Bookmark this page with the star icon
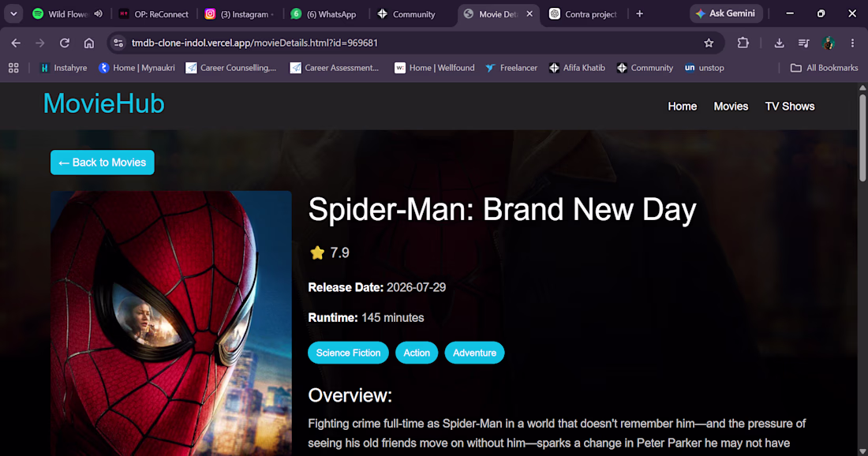The height and width of the screenshot is (456, 868). coord(709,43)
